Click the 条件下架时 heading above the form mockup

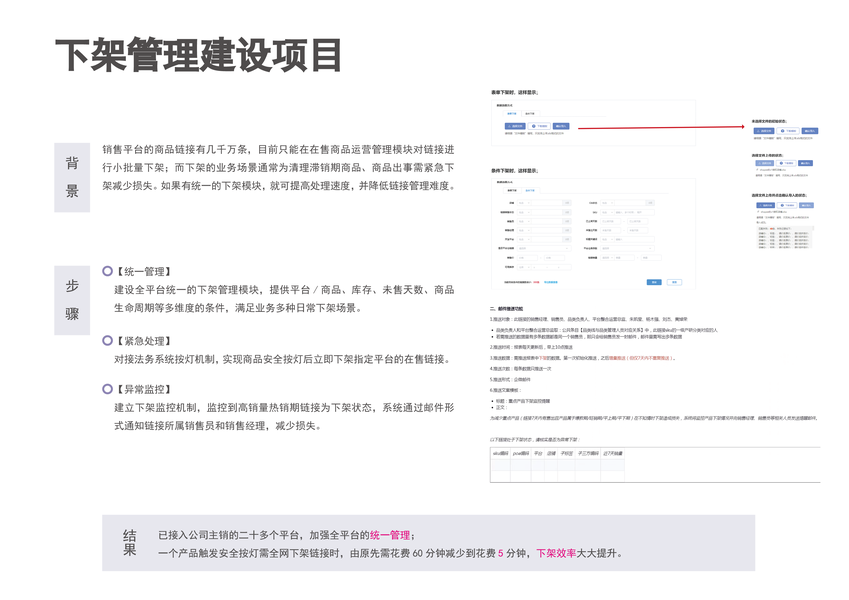(514, 171)
